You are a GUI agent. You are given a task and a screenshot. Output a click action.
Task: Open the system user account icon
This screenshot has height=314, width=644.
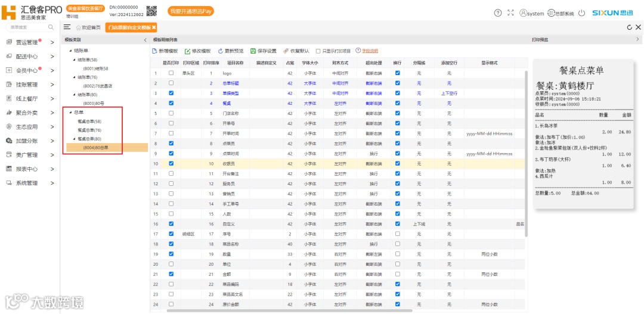coord(523,13)
